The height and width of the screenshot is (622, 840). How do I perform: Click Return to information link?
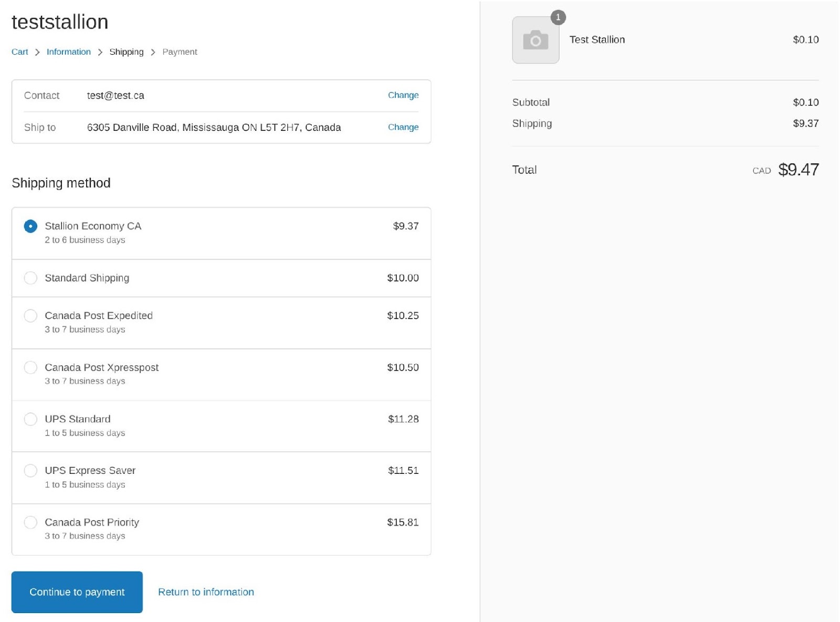206,592
